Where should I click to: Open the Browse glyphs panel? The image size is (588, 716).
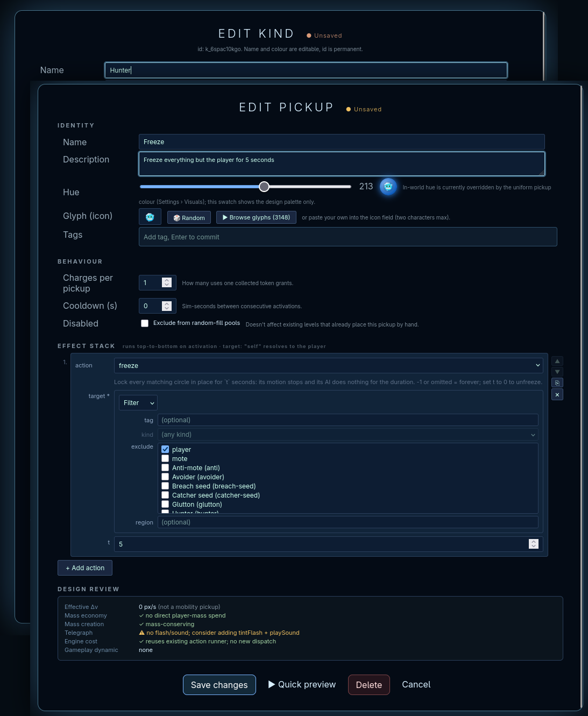click(x=256, y=217)
